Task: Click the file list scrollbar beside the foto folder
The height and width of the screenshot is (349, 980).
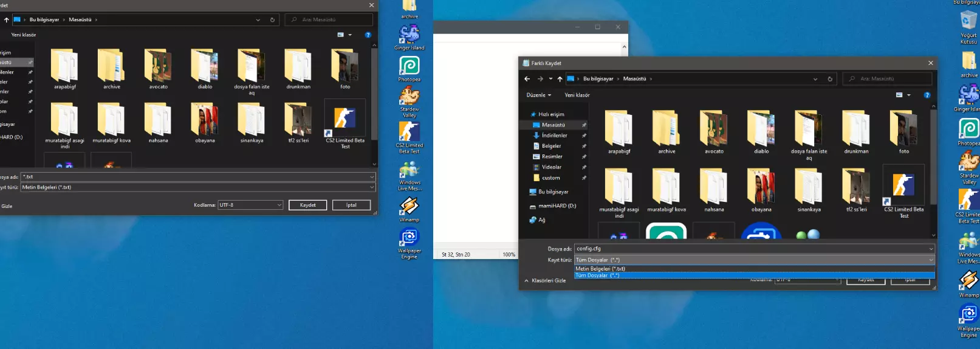Action: pos(933,158)
